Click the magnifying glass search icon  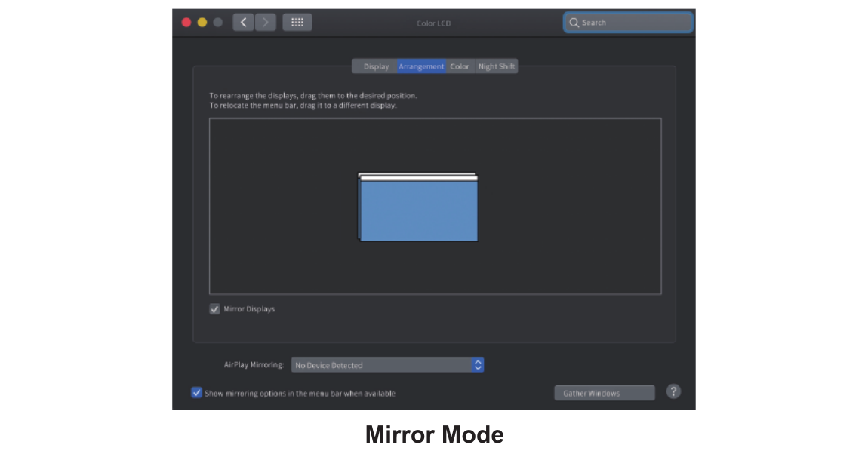pos(574,23)
